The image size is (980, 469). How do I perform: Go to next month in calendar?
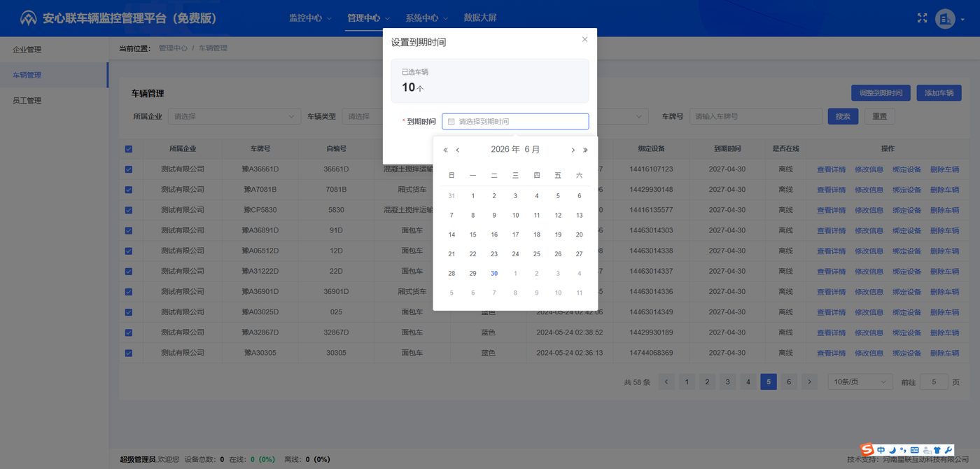click(573, 150)
